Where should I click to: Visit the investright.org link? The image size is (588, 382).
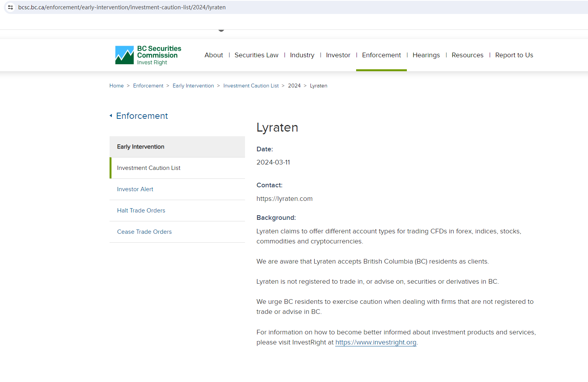pos(376,342)
